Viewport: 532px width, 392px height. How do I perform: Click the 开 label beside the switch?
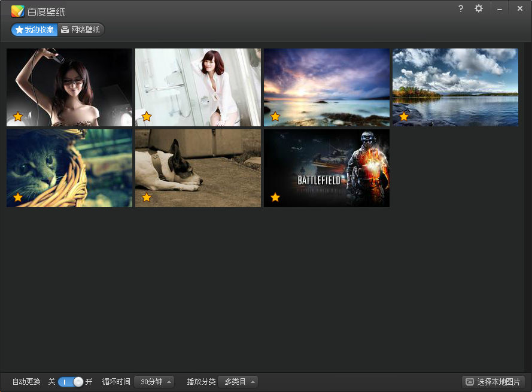tap(89, 382)
